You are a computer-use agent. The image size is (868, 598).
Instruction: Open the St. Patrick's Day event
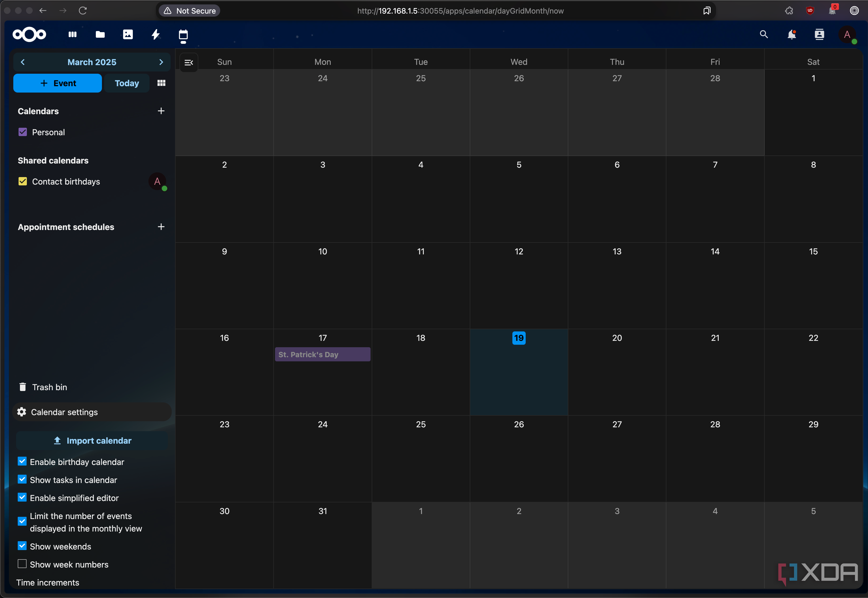pos(322,354)
